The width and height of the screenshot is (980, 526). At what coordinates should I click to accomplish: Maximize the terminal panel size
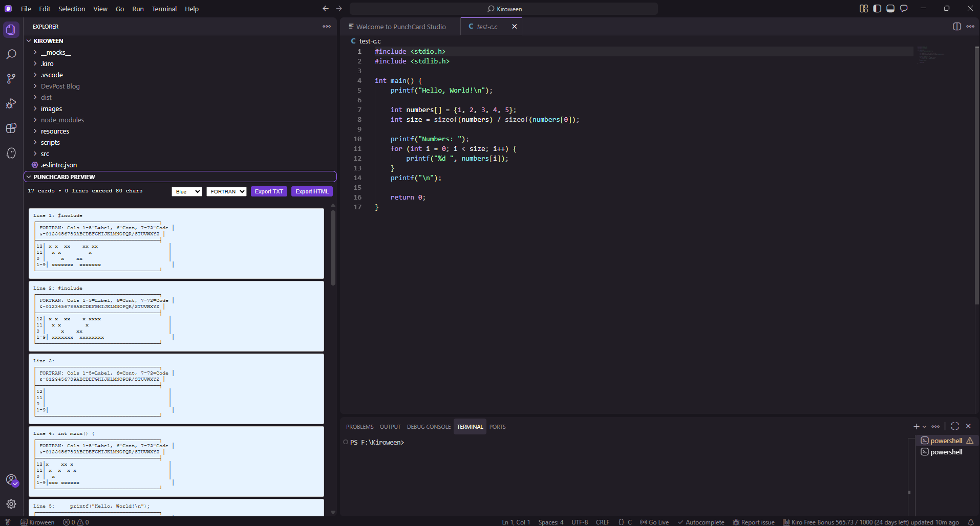point(955,426)
